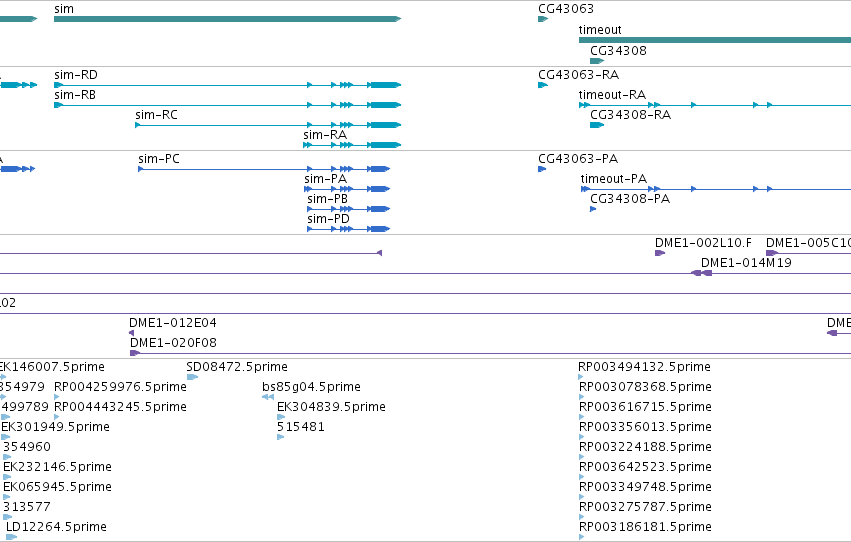Select the CG34308-RA transcript glyph

click(596, 125)
